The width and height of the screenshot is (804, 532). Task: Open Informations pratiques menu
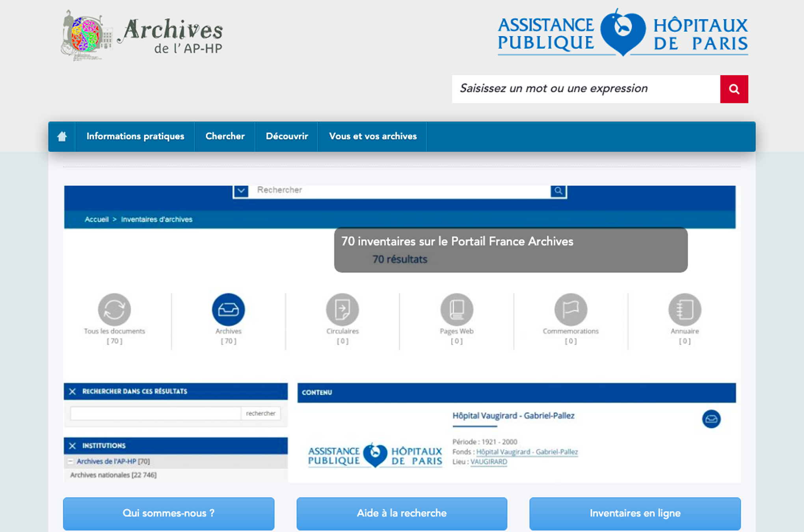135,136
